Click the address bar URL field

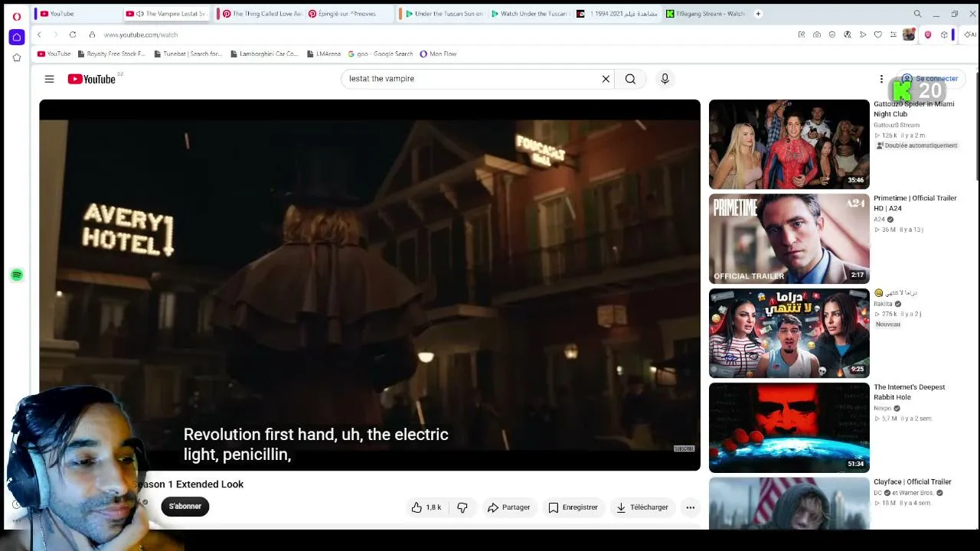pyautogui.click(x=444, y=34)
